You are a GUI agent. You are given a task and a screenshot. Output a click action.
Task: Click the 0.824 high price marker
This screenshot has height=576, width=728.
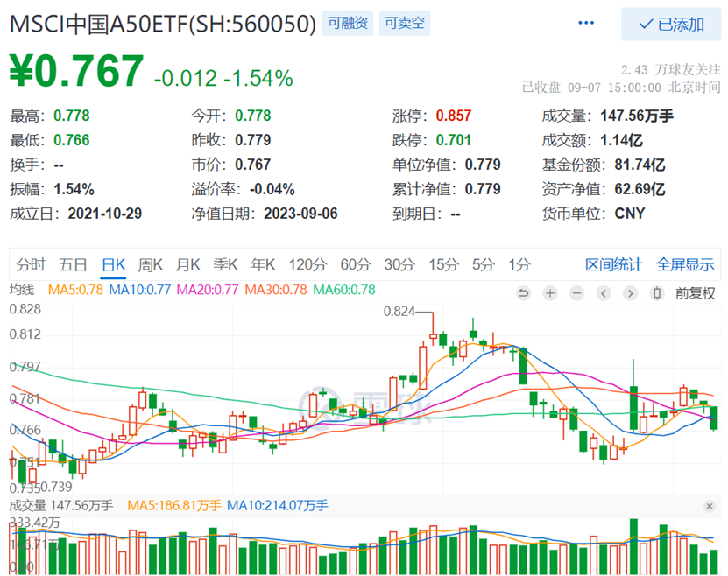(399, 311)
